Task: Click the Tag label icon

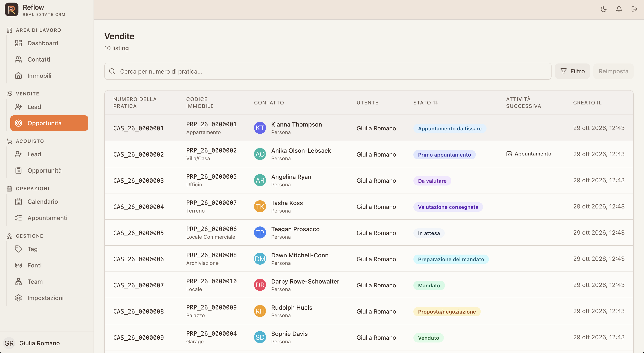Action: pos(18,249)
